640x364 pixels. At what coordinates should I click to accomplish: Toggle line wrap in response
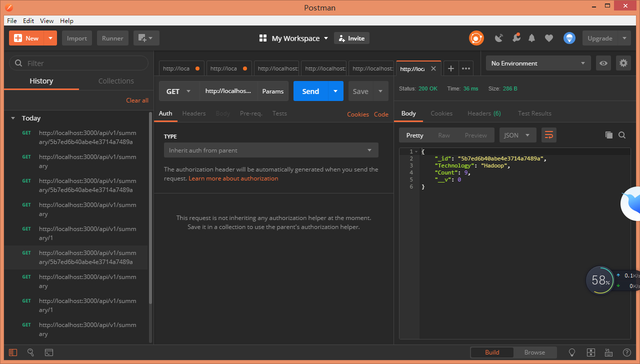pyautogui.click(x=549, y=135)
